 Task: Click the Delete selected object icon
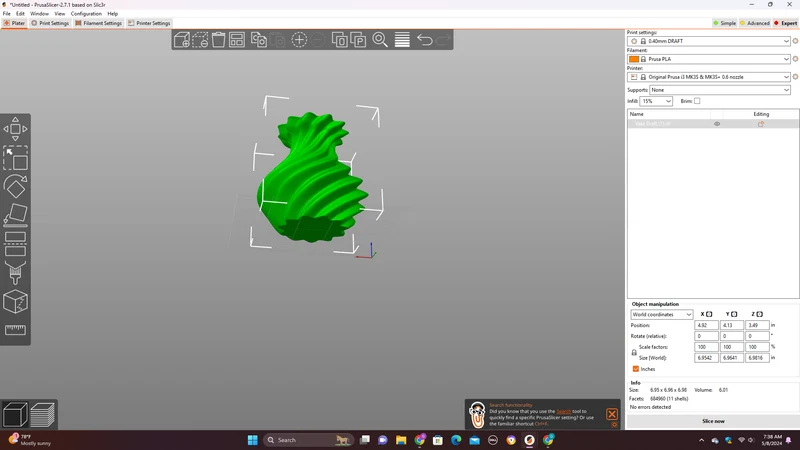[200, 40]
